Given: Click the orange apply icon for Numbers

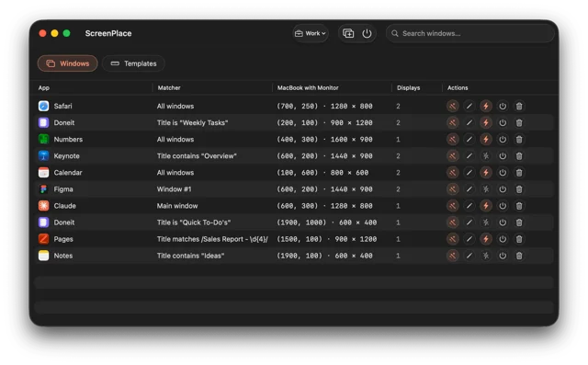Looking at the screenshot, I should click(x=453, y=140).
